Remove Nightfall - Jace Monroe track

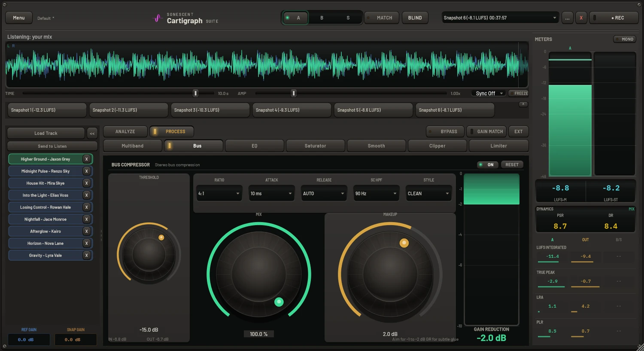coord(87,219)
